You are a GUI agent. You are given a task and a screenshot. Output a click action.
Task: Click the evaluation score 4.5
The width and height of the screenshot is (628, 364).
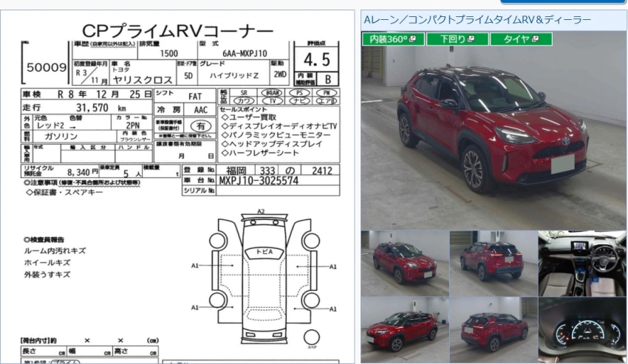[x=317, y=60]
